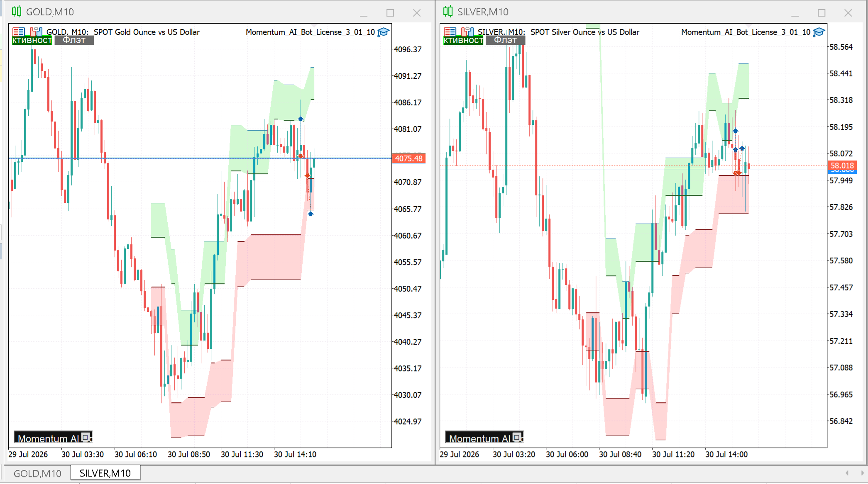Click the Momentum_AI_Bot_License label on GOLD chart
Screen dimensions: 868x484
[x=310, y=32]
